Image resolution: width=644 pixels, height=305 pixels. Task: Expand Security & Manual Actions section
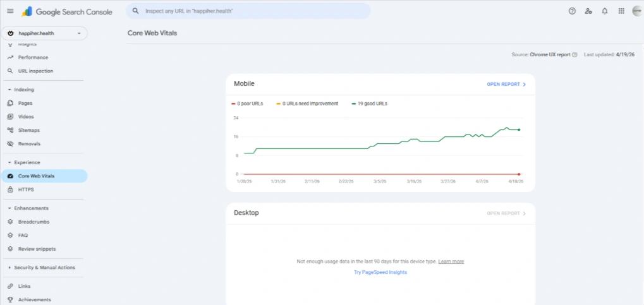tap(9, 268)
